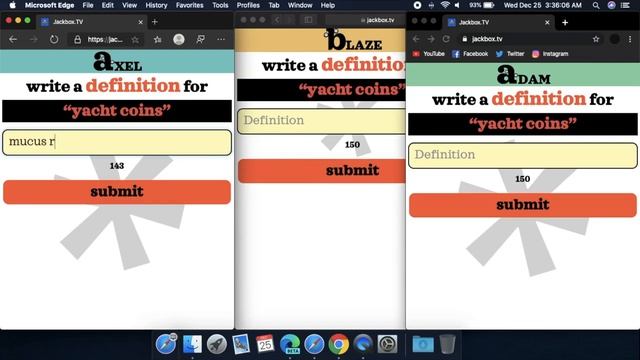Open the Instagram bookmark
The image size is (640, 360).
(x=550, y=53)
